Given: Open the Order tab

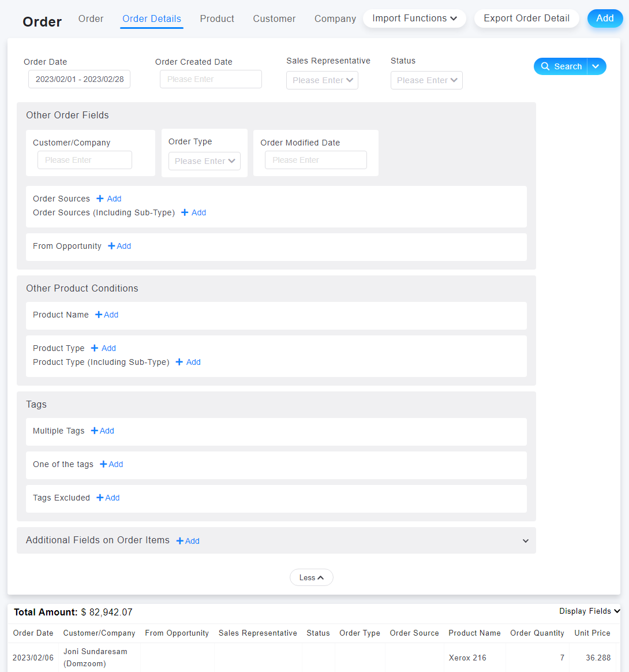Looking at the screenshot, I should (x=91, y=19).
